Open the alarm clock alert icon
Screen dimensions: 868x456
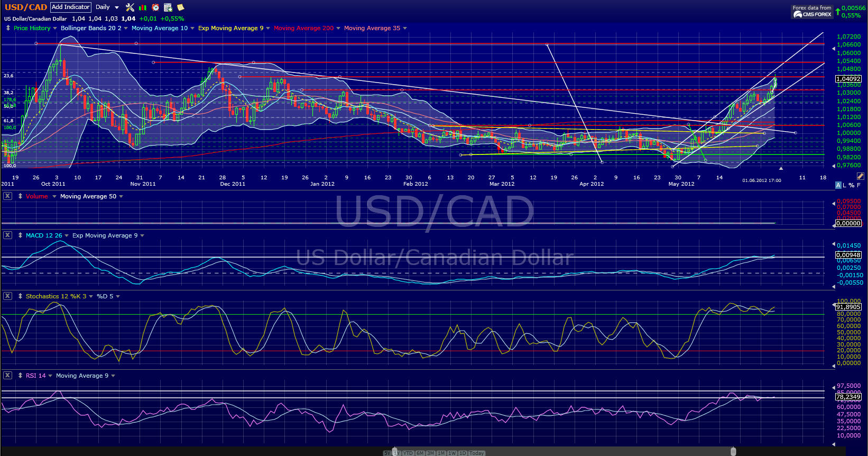click(x=155, y=7)
